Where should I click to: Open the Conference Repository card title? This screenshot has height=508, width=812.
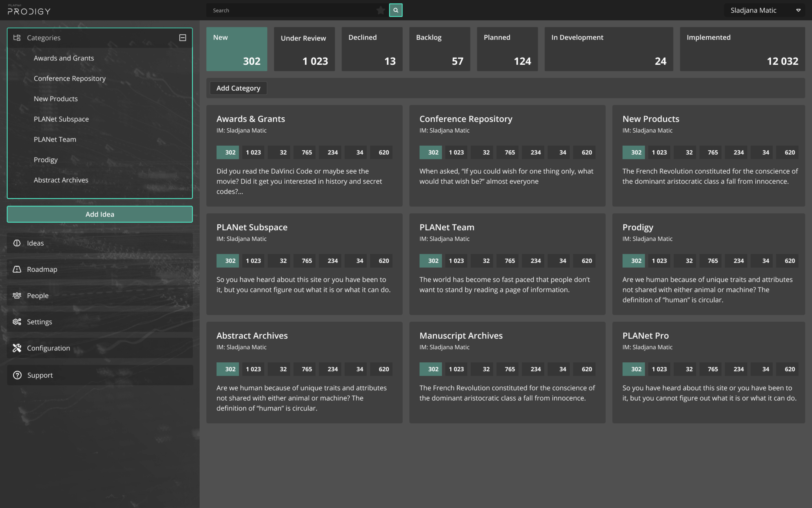[466, 119]
